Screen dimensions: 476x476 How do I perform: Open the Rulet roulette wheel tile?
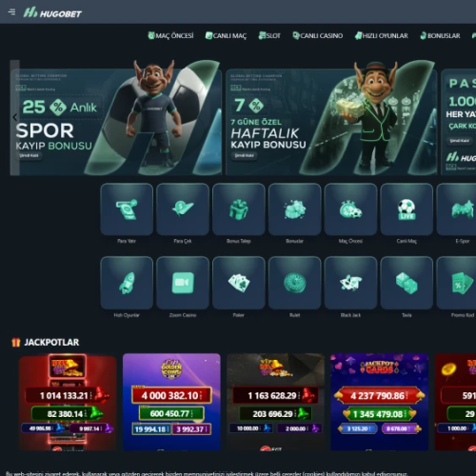(295, 283)
